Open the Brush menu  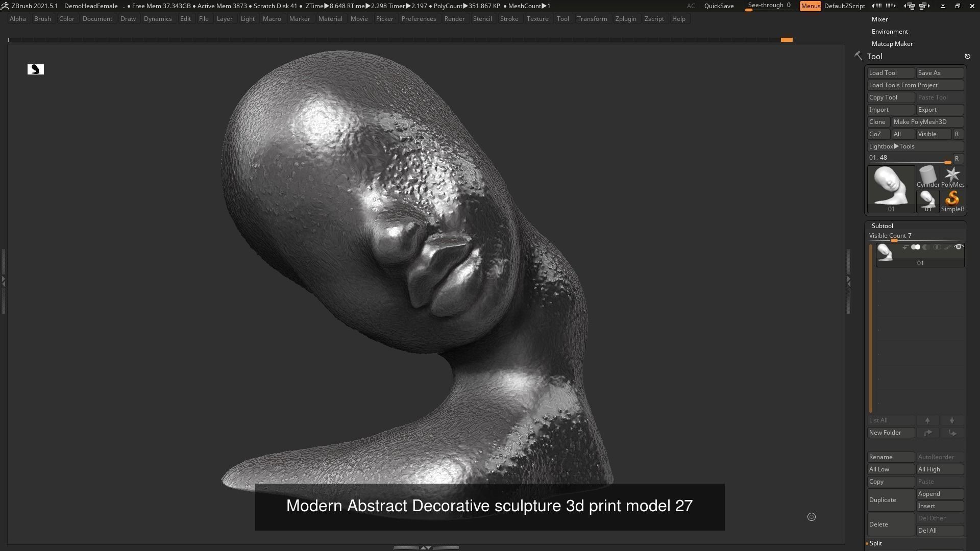(42, 19)
